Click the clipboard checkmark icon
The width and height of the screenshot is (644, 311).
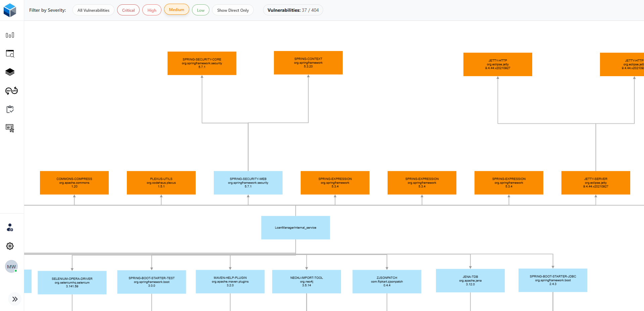click(x=10, y=109)
